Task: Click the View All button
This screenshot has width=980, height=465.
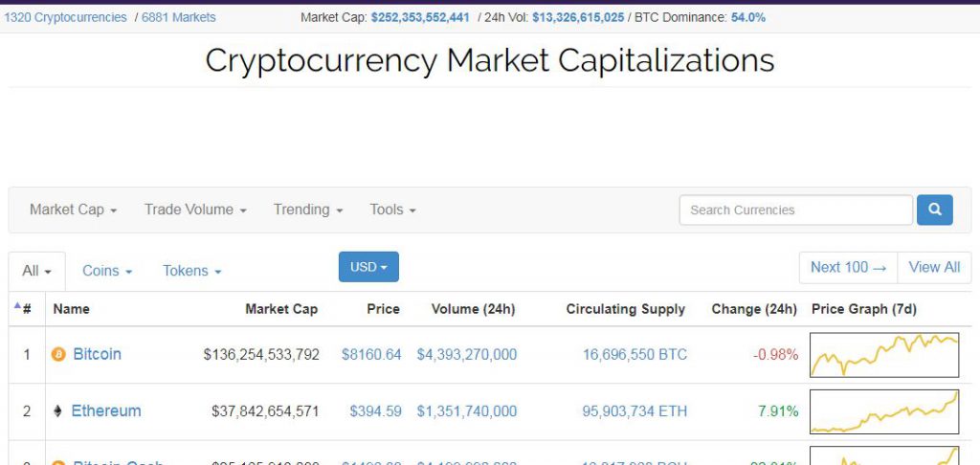Action: pos(934,268)
